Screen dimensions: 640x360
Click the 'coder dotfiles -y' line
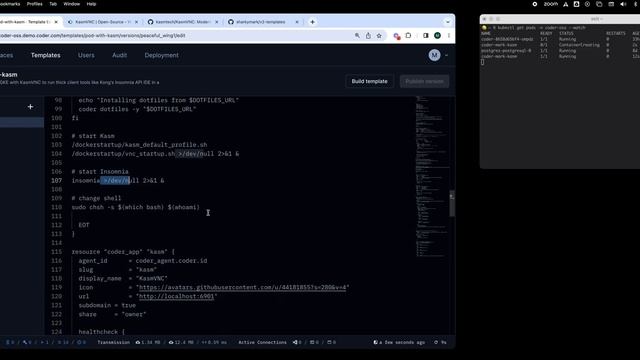[137, 109]
